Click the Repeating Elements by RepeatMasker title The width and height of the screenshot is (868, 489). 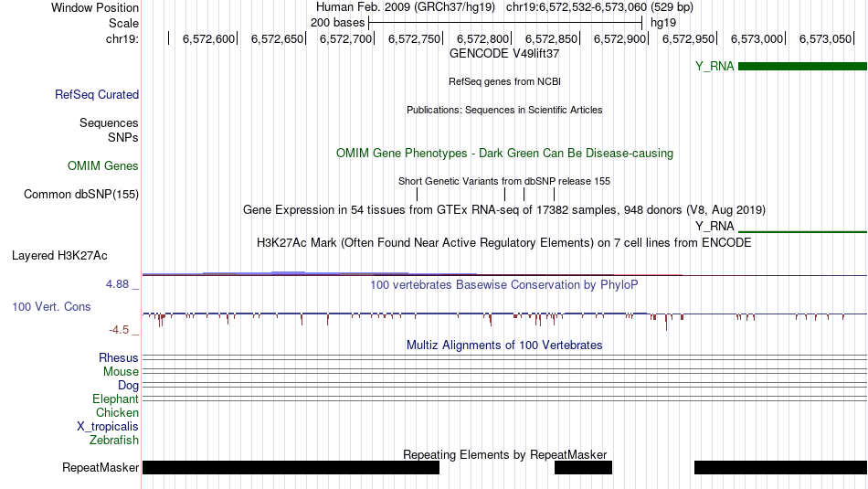[x=504, y=454]
